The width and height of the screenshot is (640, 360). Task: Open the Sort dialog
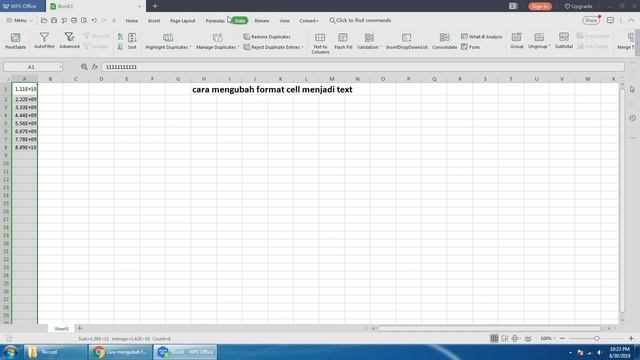132,41
